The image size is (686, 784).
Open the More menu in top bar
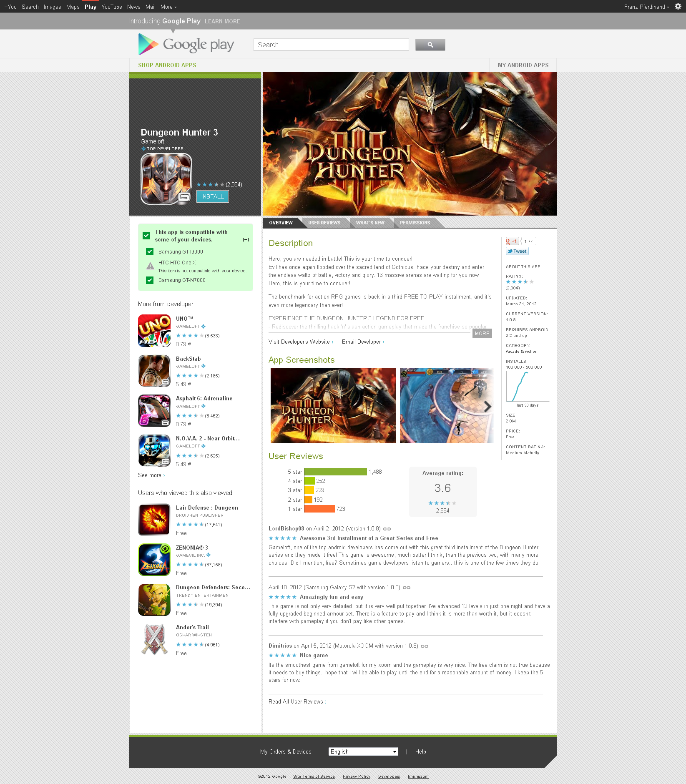coord(168,7)
